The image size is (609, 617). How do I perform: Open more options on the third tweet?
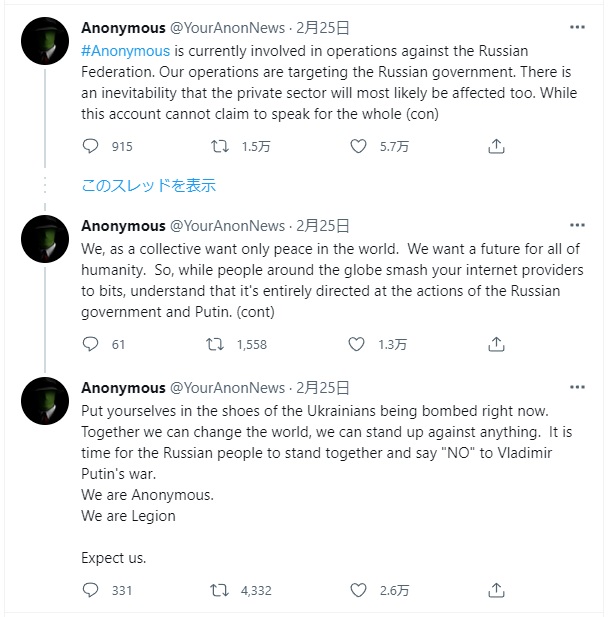coord(577,387)
